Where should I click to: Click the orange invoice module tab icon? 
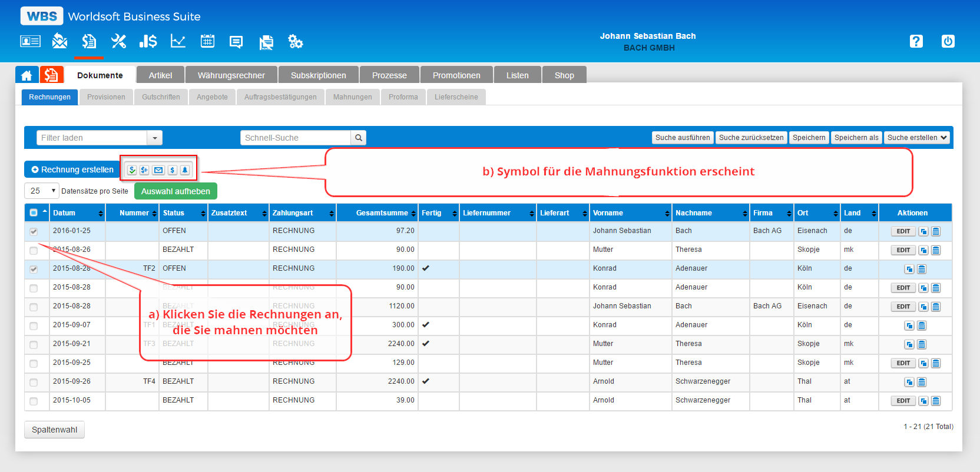pyautogui.click(x=52, y=75)
